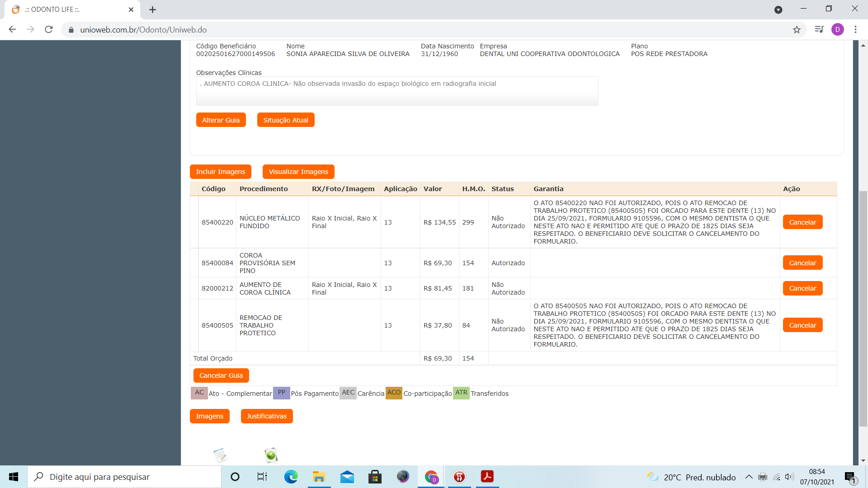This screenshot has width=868, height=488.
Task: Show hidden system tray icons
Action: (749, 477)
